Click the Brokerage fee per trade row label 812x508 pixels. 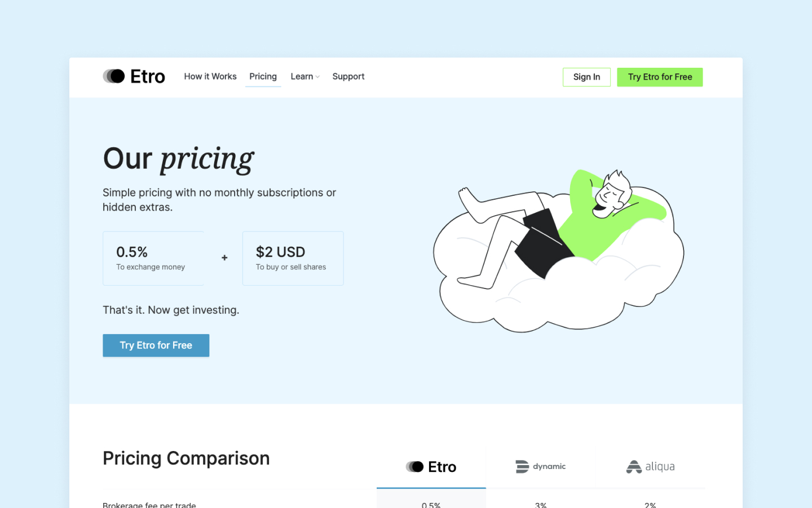coord(149,505)
